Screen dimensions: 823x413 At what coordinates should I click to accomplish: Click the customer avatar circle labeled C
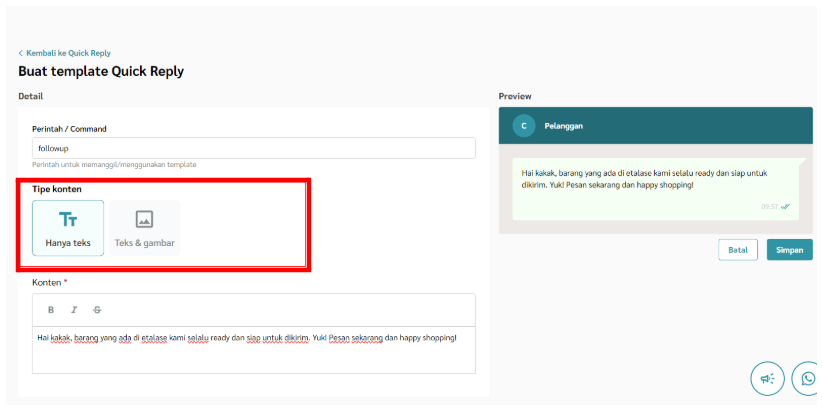point(523,126)
